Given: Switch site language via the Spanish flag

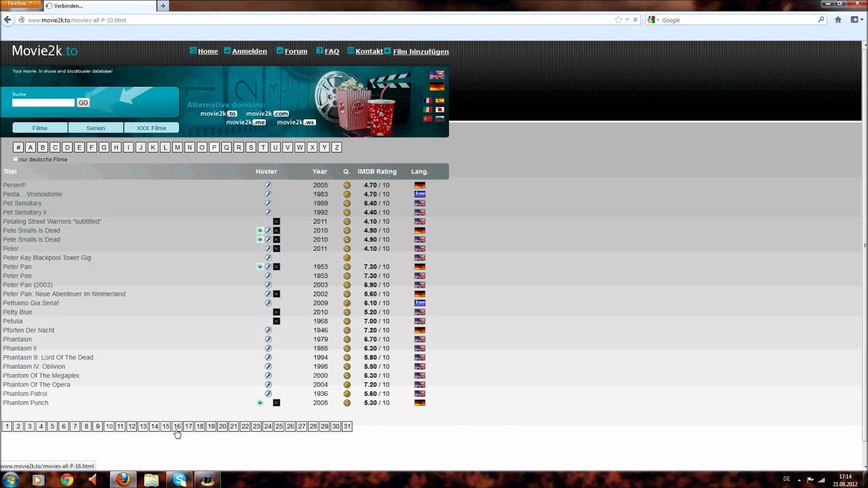Looking at the screenshot, I should tap(439, 100).
